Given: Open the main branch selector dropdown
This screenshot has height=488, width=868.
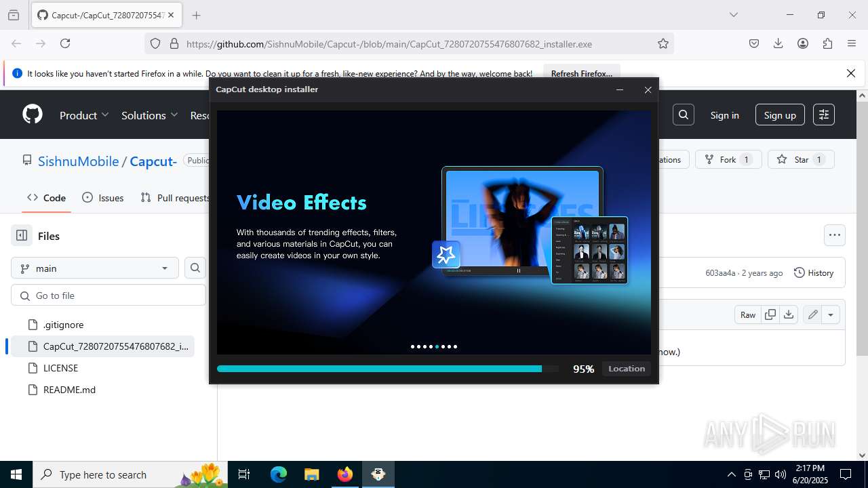Looking at the screenshot, I should click(x=95, y=268).
